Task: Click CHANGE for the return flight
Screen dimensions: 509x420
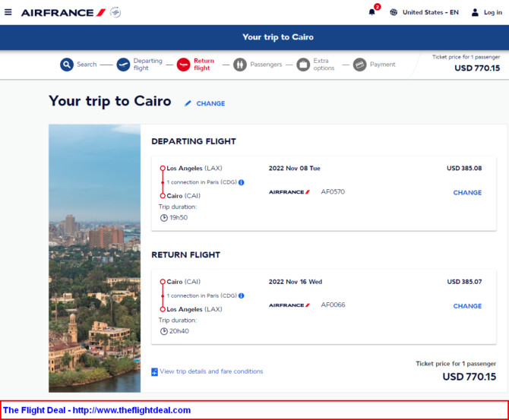Action: 467,306
